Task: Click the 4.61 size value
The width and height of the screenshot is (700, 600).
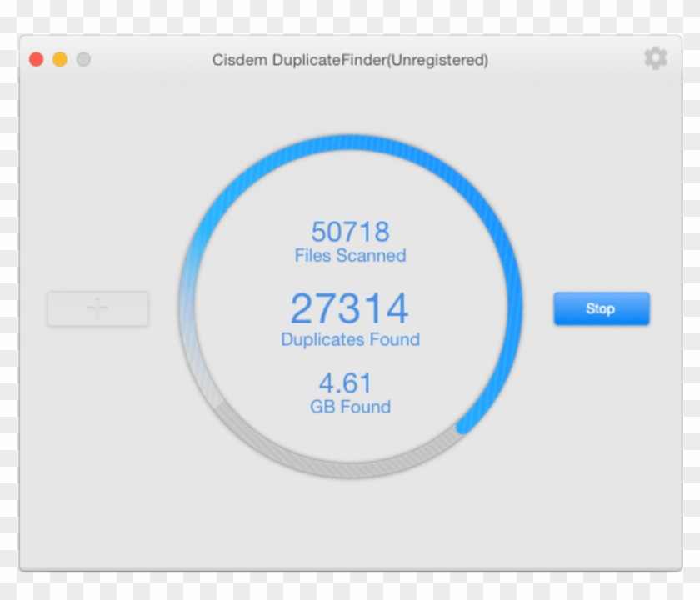Action: 345,383
